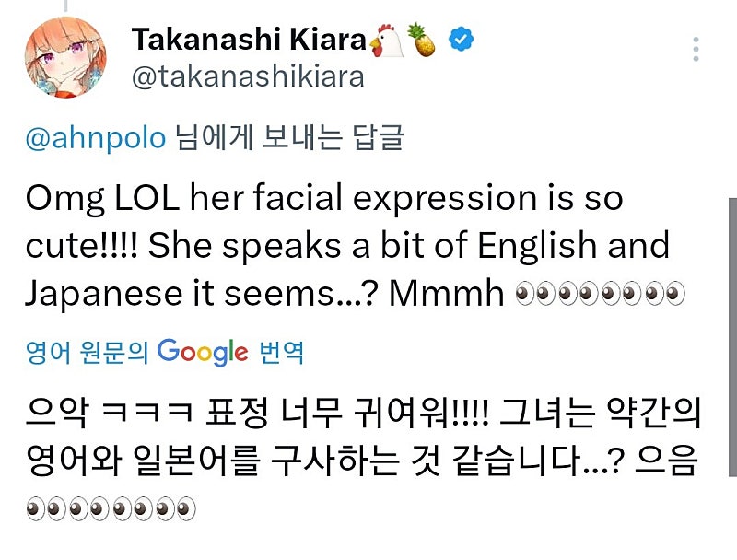Open the three-dot more options menu
Screen dimensions: 737x560
tap(696, 48)
